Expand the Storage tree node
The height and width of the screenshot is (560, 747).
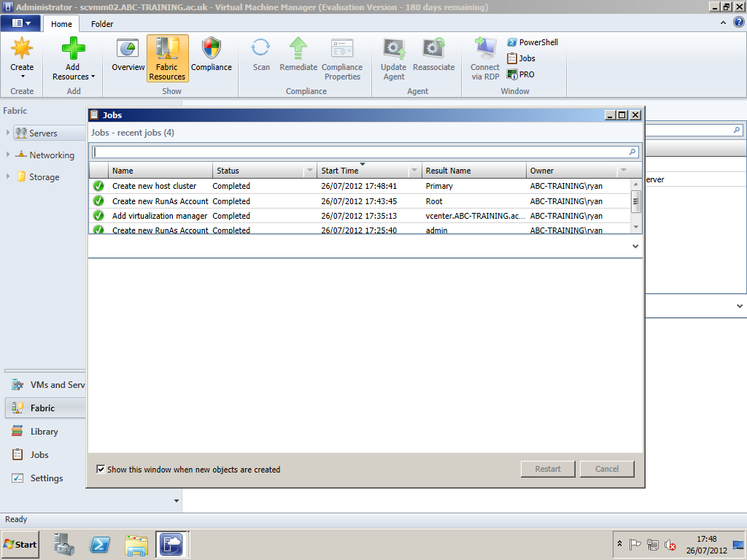7,176
